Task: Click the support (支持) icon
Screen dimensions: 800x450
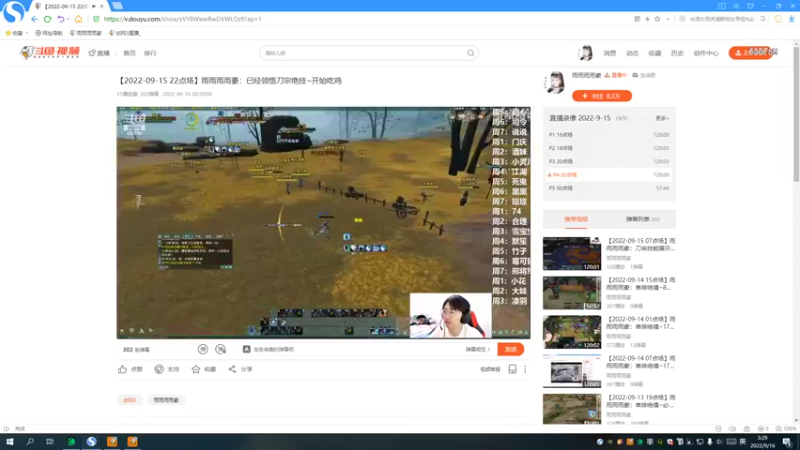Action: point(159,369)
